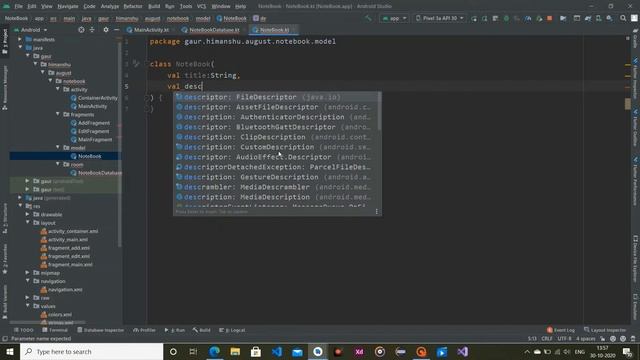This screenshot has width=640, height=360.
Task: Collapse the model package
Action: click(x=58, y=147)
